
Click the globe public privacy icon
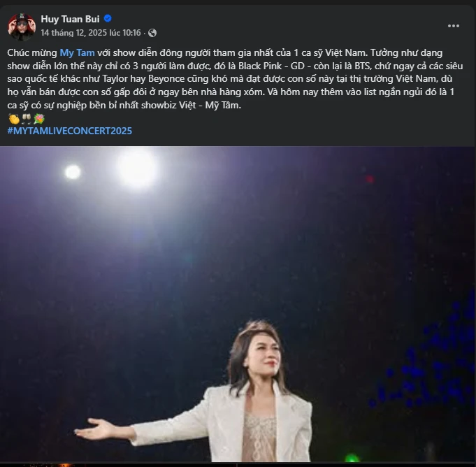click(152, 33)
